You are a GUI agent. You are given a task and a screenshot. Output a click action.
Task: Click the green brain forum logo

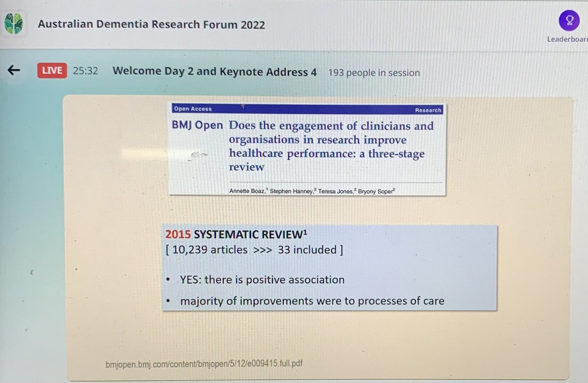click(13, 24)
